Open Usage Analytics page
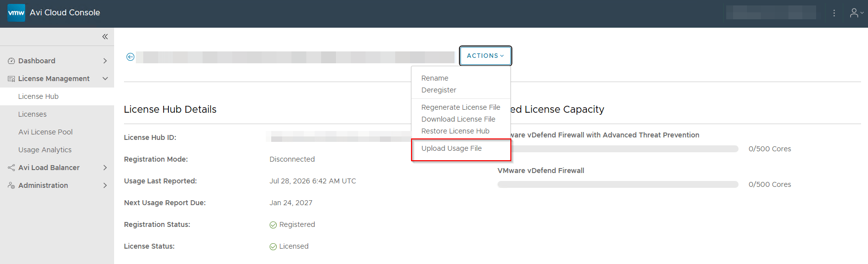The image size is (868, 264). 45,150
